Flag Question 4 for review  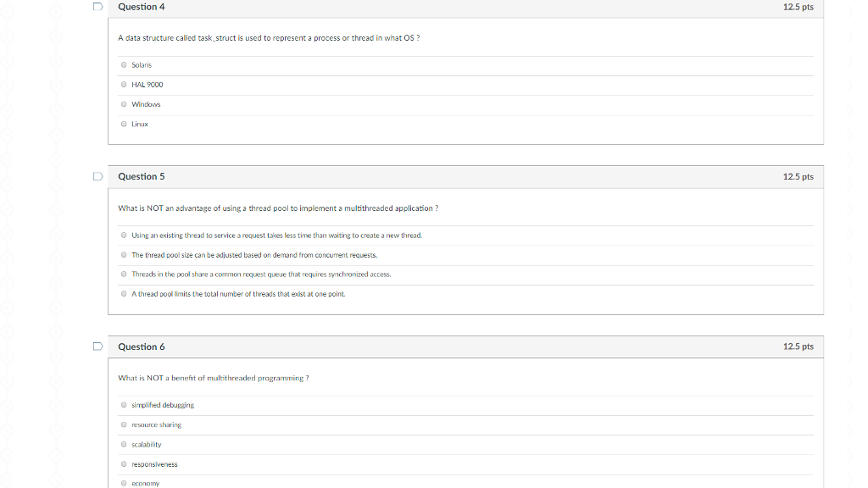(98, 7)
